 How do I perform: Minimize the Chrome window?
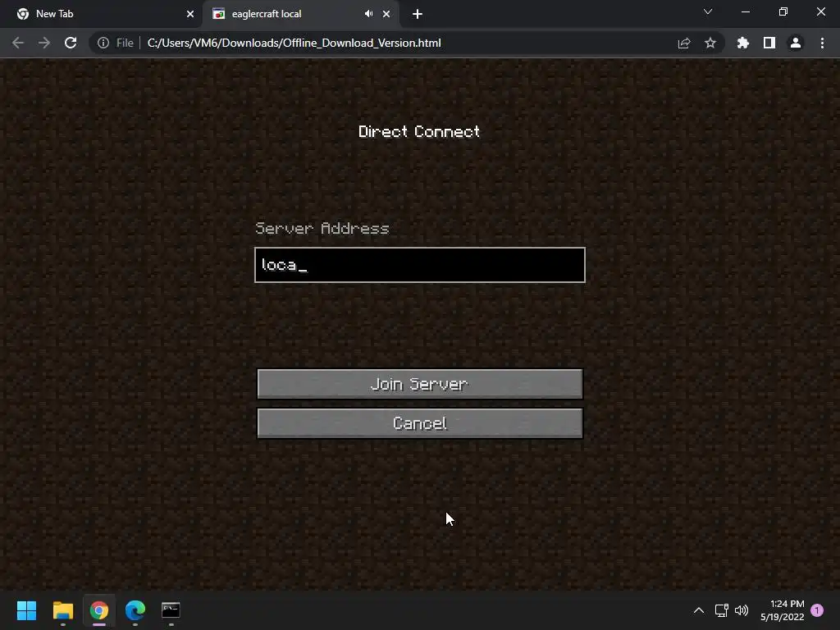coord(745,11)
